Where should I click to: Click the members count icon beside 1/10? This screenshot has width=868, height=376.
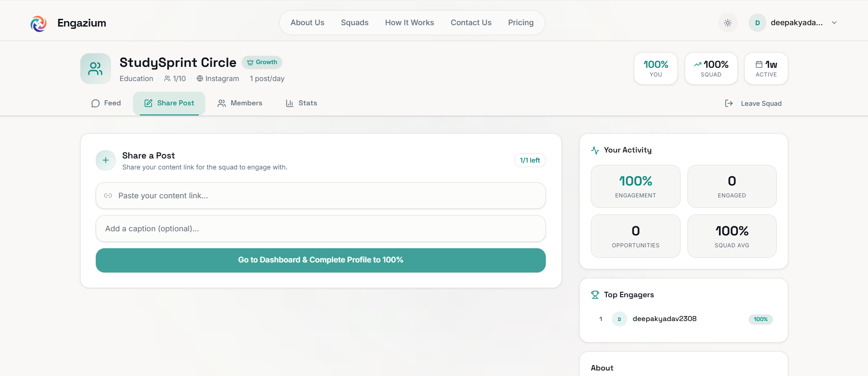pyautogui.click(x=167, y=79)
